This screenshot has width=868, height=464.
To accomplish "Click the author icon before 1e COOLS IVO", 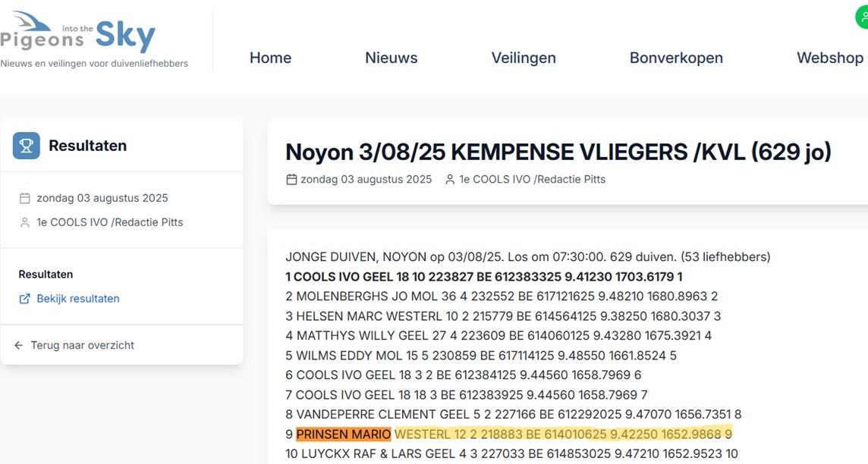I will (x=448, y=179).
